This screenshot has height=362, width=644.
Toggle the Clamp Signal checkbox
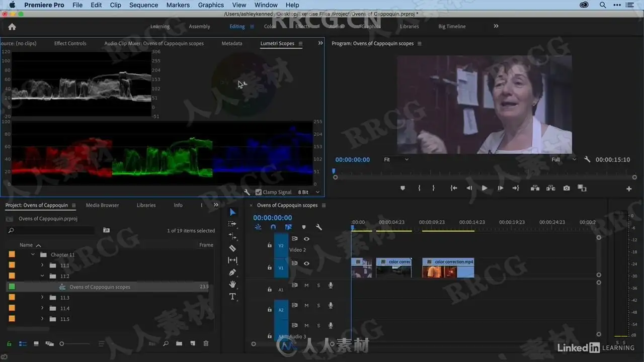click(x=259, y=192)
